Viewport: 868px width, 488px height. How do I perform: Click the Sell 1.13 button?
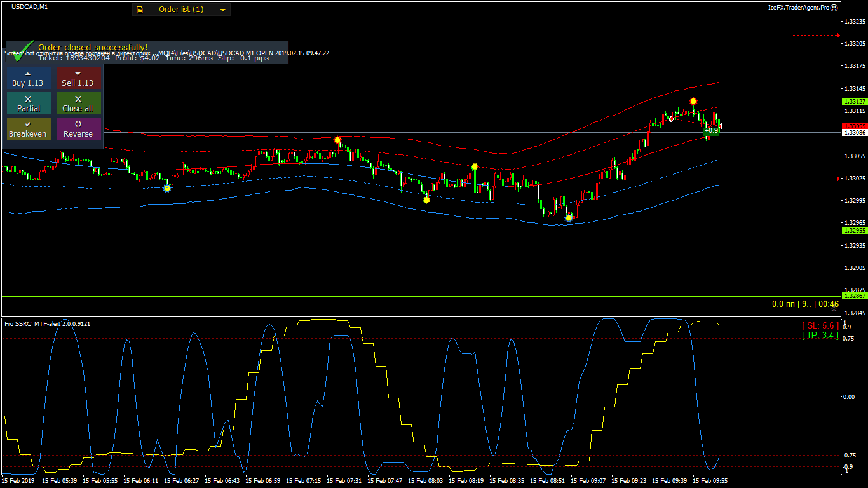tap(78, 78)
